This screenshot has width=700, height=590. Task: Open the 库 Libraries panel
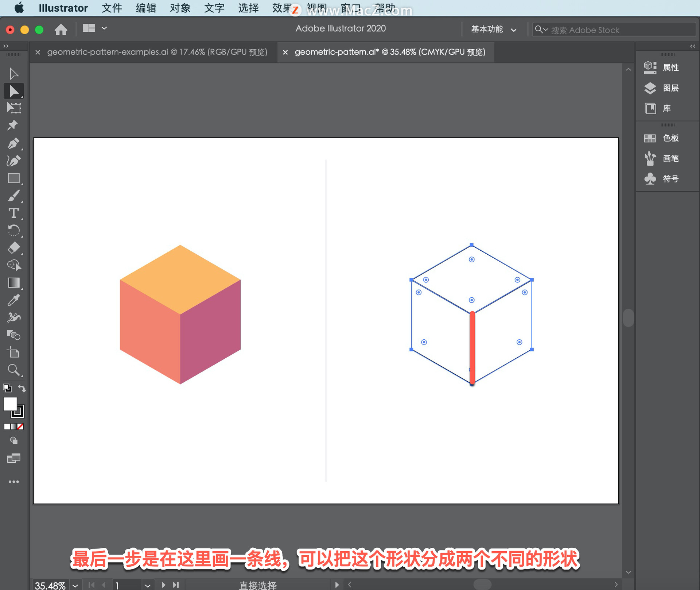(657, 108)
